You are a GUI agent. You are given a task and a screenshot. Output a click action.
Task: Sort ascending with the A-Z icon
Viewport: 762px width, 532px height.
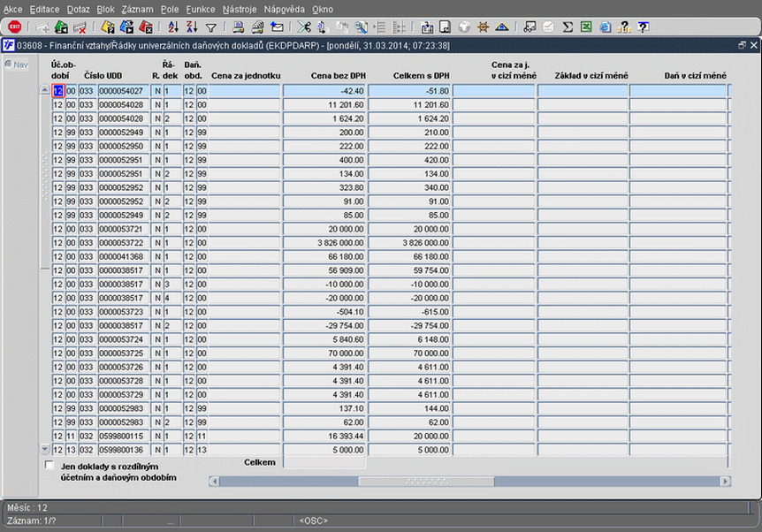[x=173, y=27]
